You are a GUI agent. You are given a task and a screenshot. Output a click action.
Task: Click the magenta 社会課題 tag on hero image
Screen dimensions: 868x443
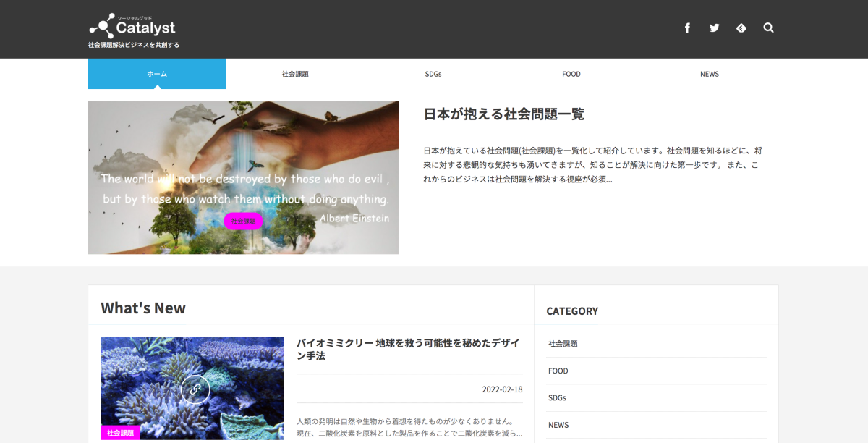pos(244,221)
